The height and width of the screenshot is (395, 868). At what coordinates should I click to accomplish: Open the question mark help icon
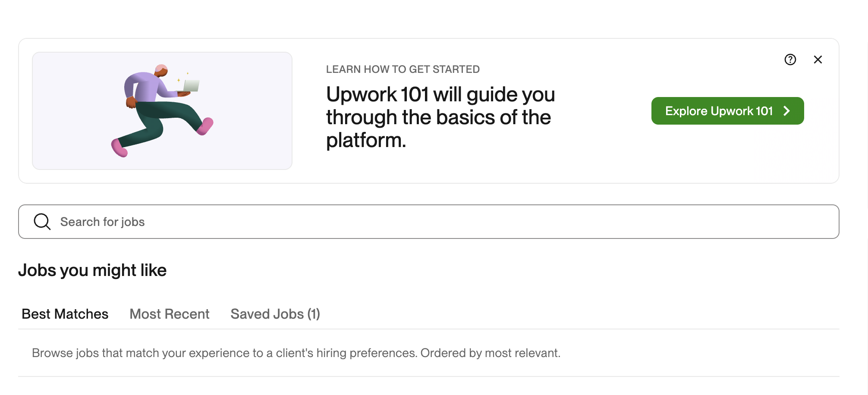[x=790, y=60]
